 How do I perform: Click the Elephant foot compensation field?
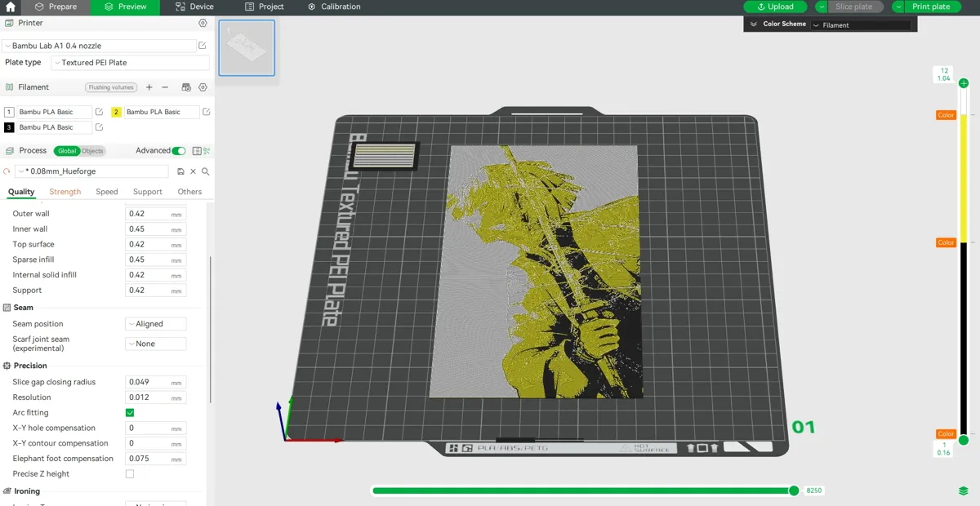155,459
